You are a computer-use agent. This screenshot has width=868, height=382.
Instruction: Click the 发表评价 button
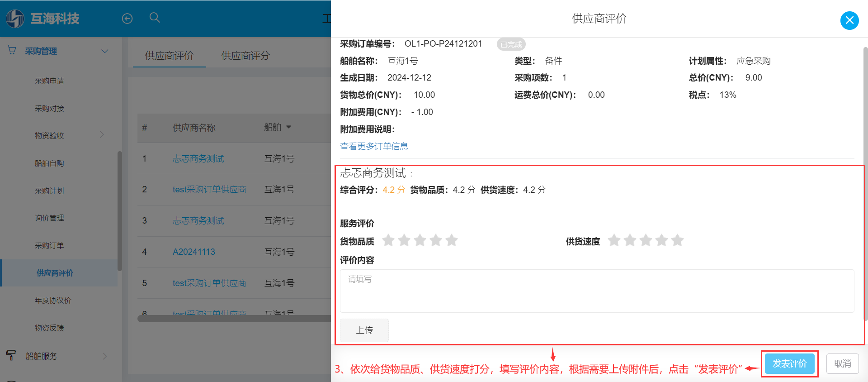(789, 363)
